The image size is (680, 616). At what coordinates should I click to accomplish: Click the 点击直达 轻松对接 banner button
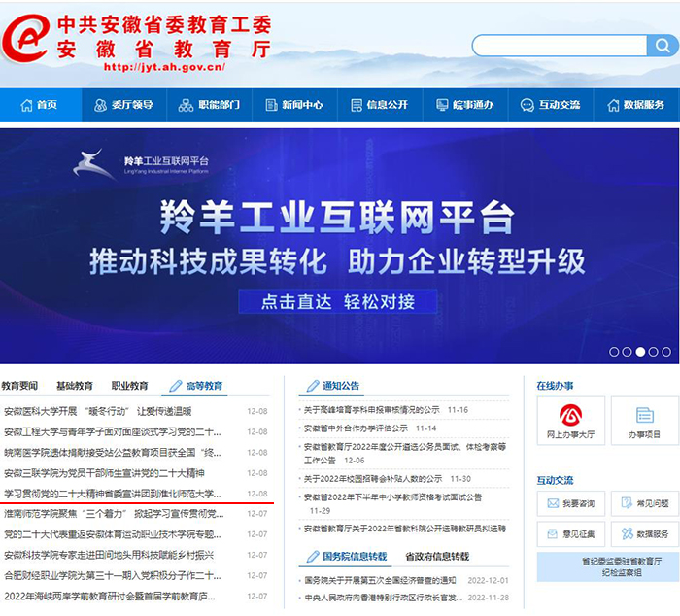(x=338, y=302)
